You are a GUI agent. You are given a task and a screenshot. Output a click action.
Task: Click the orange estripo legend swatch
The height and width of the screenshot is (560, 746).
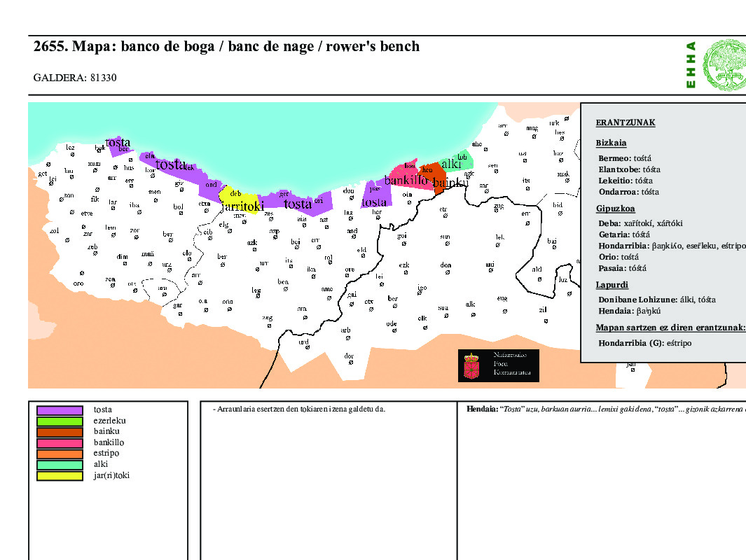60,454
